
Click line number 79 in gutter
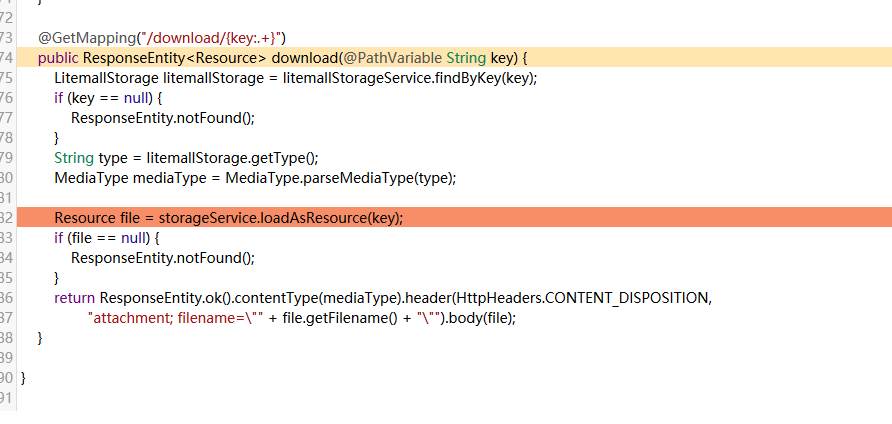tap(7, 158)
